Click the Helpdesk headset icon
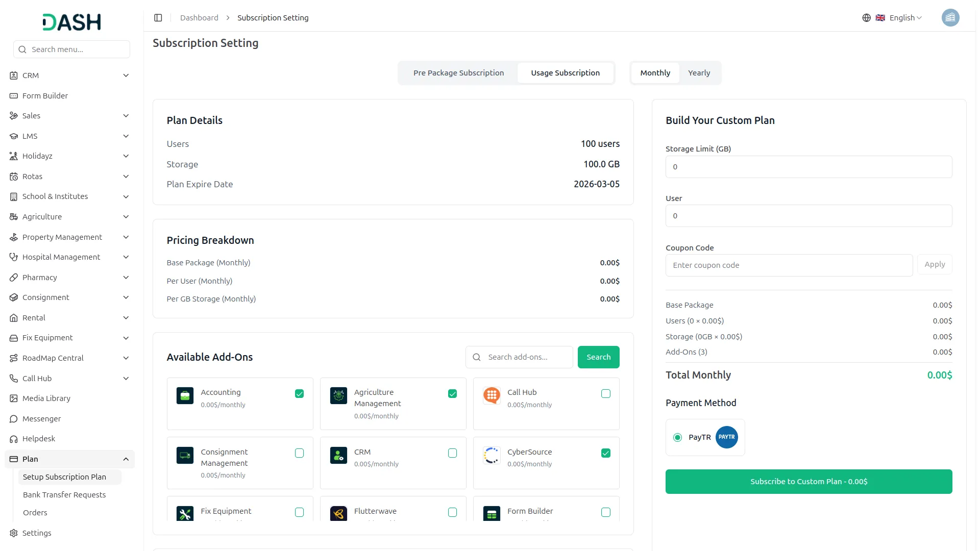This screenshot has height=551, width=980. (14, 439)
